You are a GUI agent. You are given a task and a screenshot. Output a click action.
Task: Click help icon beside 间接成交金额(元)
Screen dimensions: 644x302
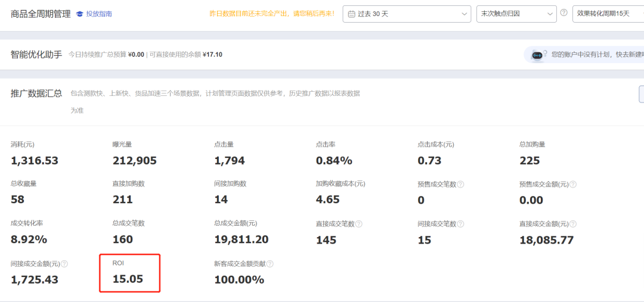click(x=64, y=264)
